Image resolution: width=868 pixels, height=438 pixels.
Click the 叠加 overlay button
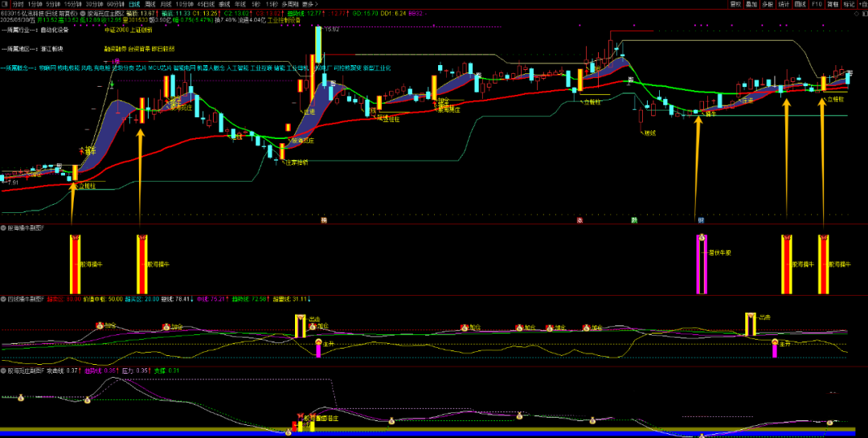tap(751, 4)
